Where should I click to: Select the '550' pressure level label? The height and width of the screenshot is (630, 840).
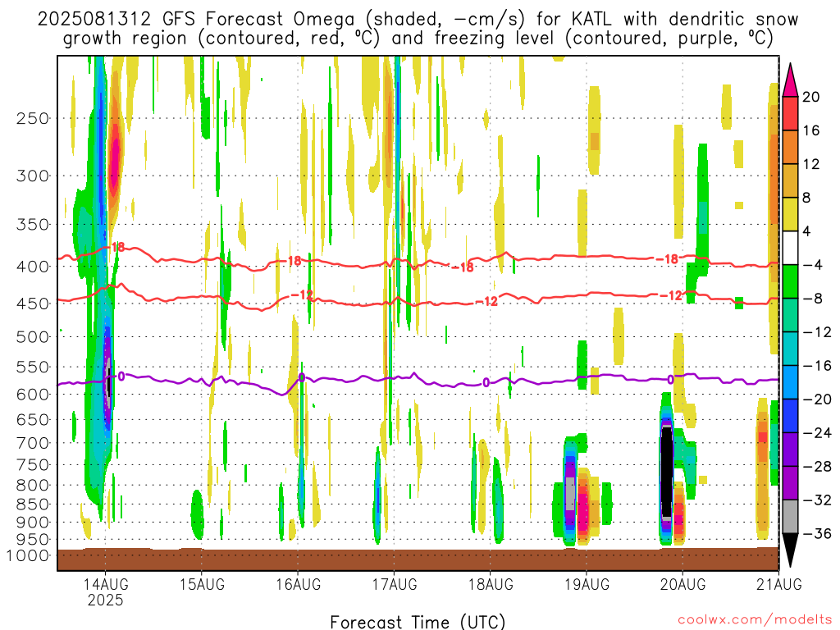click(33, 367)
